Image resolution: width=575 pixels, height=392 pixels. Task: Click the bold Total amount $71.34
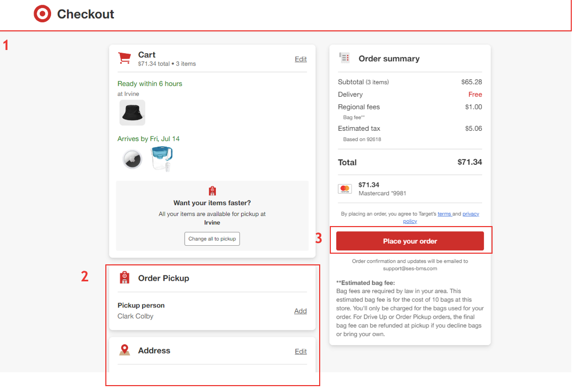470,162
